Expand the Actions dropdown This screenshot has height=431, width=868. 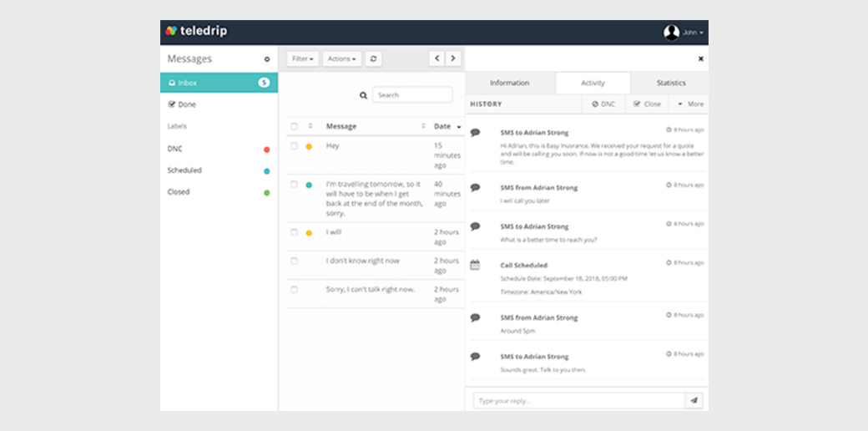343,58
